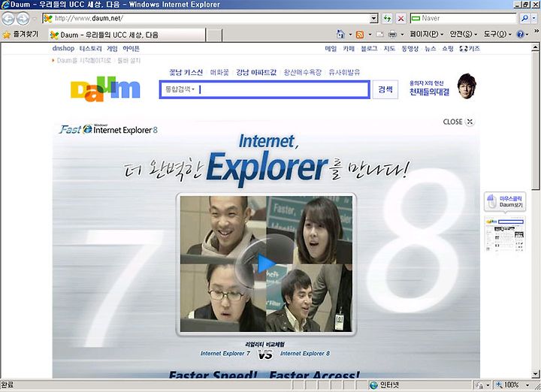The height and width of the screenshot is (392, 541).
Task: Click the Home page icon in command bar
Action: tap(340, 34)
